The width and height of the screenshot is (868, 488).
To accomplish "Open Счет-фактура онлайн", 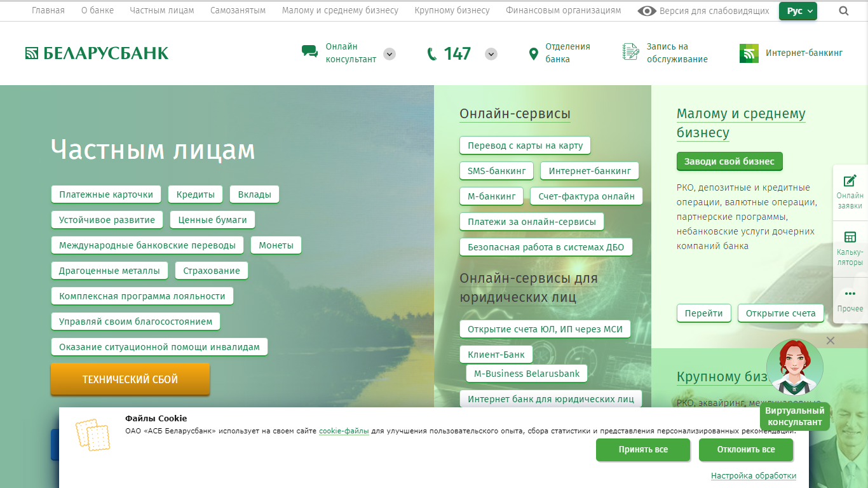I will click(x=587, y=196).
